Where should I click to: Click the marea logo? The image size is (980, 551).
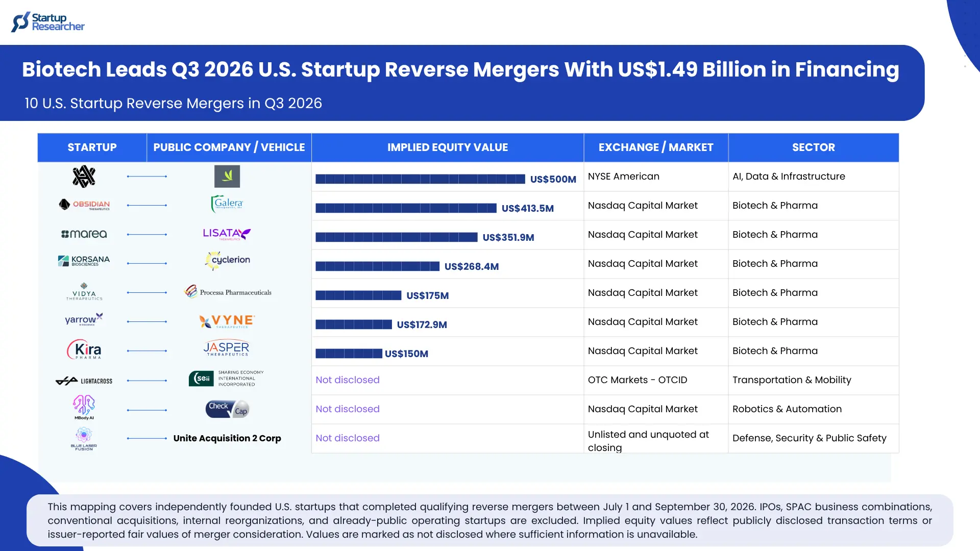84,234
